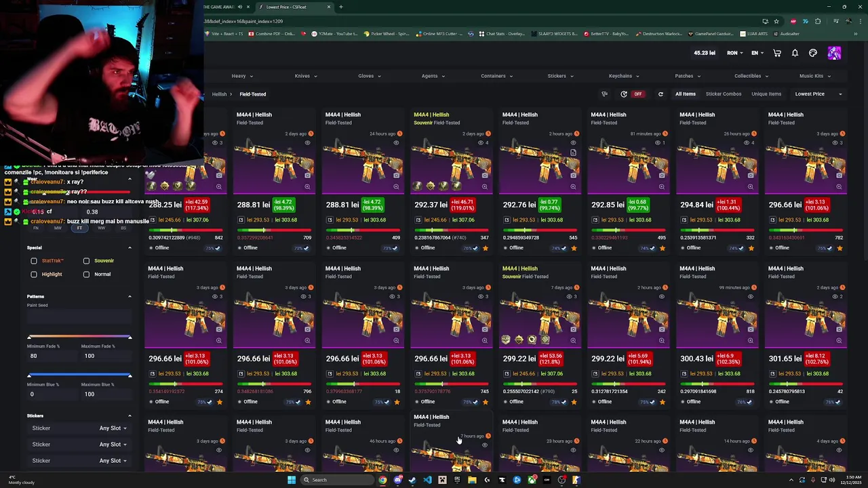The image size is (868, 488).
Task: Open the browser extensions puzzle icon
Action: click(x=818, y=21)
